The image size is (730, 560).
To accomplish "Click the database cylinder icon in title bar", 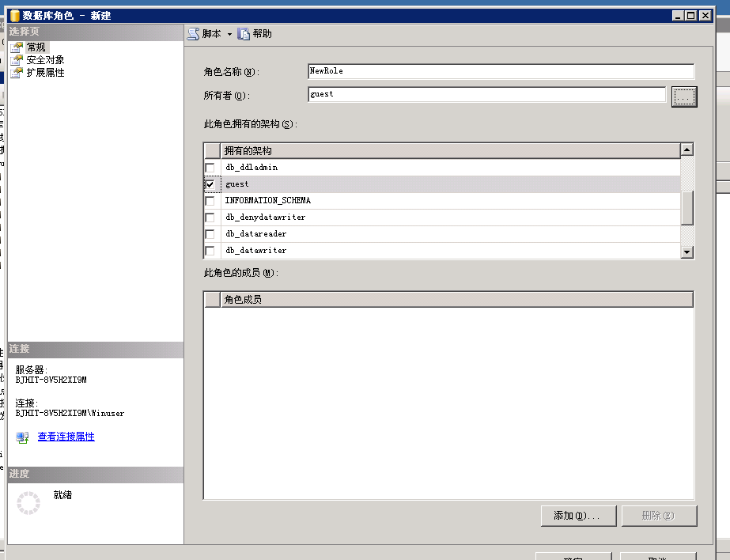I will (15, 15).
